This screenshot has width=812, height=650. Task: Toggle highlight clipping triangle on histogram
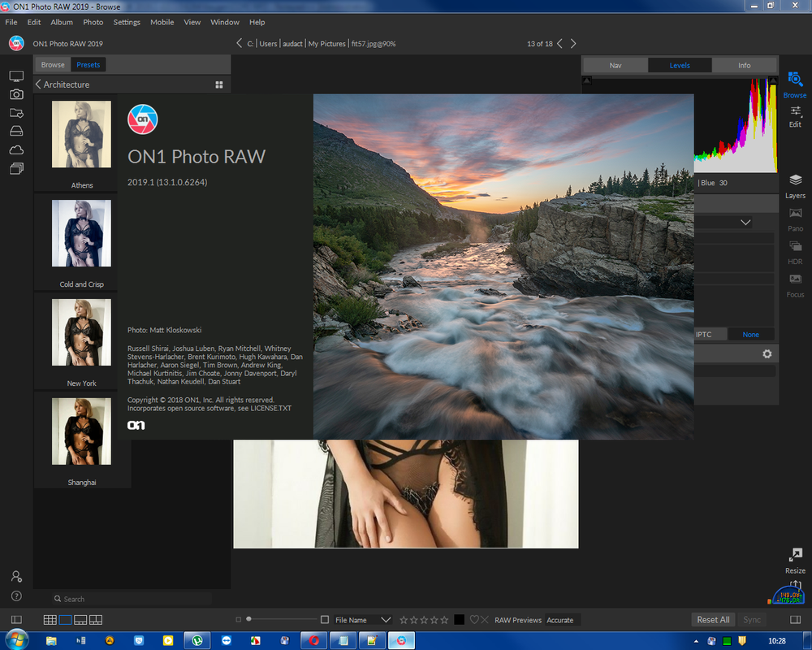click(x=773, y=80)
